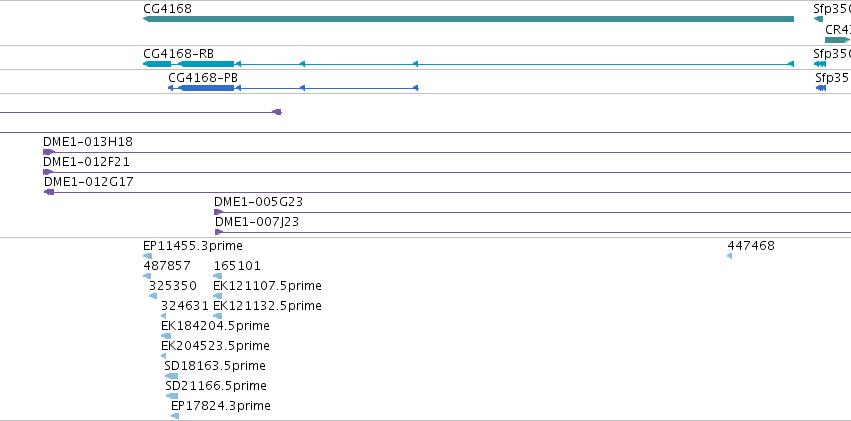
Task: Click the small teal Sfp35C gene arrow
Action: pos(818,19)
